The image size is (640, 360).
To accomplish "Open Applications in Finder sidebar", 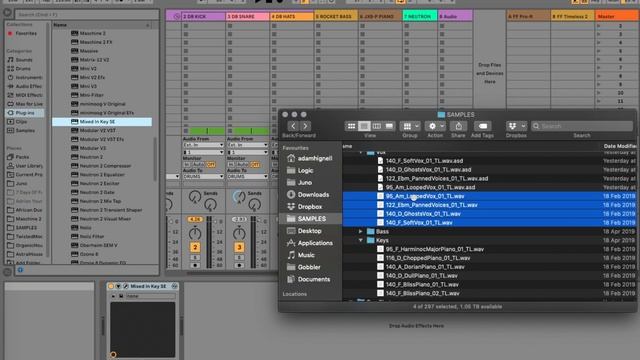I will 309,243.
